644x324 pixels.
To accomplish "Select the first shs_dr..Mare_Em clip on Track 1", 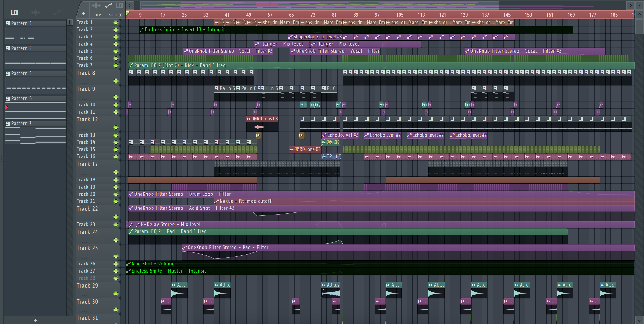I will click(278, 23).
